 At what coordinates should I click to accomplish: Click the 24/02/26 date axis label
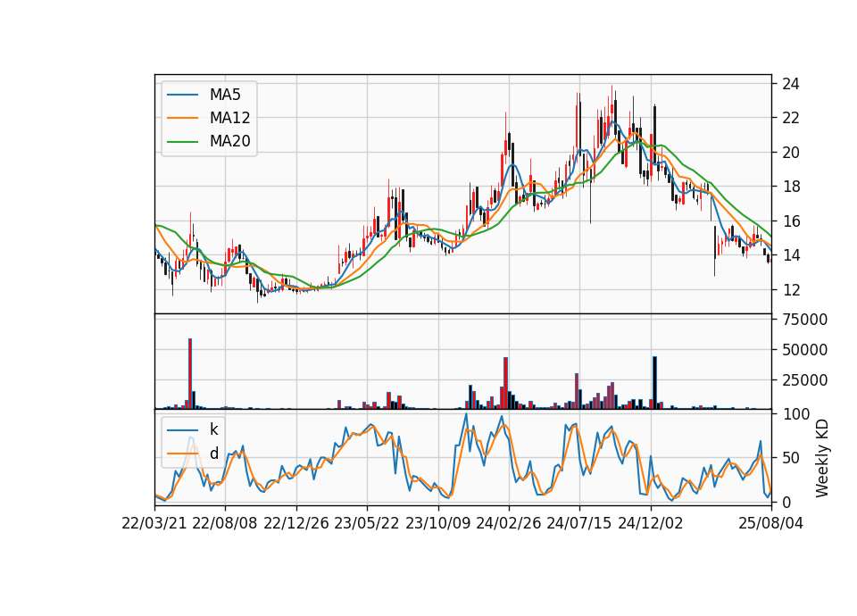click(x=508, y=524)
